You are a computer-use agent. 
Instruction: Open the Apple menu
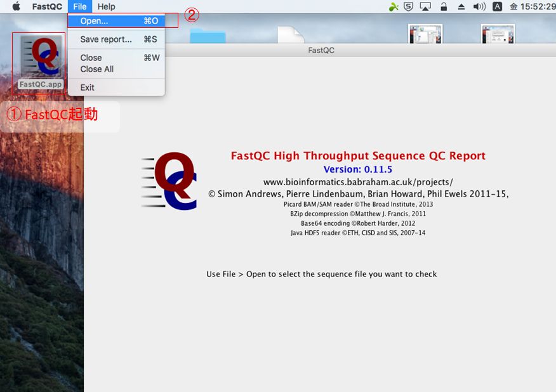coord(17,6)
